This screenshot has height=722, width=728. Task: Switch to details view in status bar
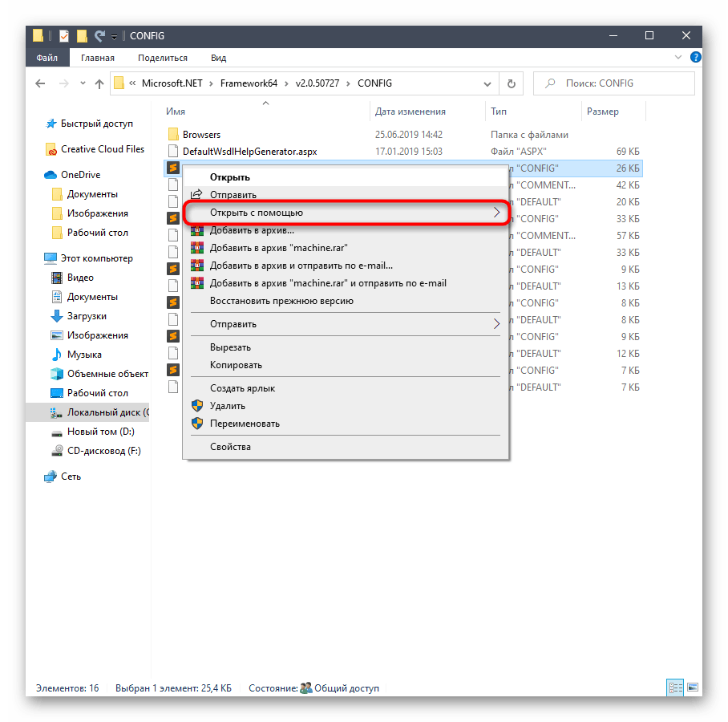pos(675,688)
